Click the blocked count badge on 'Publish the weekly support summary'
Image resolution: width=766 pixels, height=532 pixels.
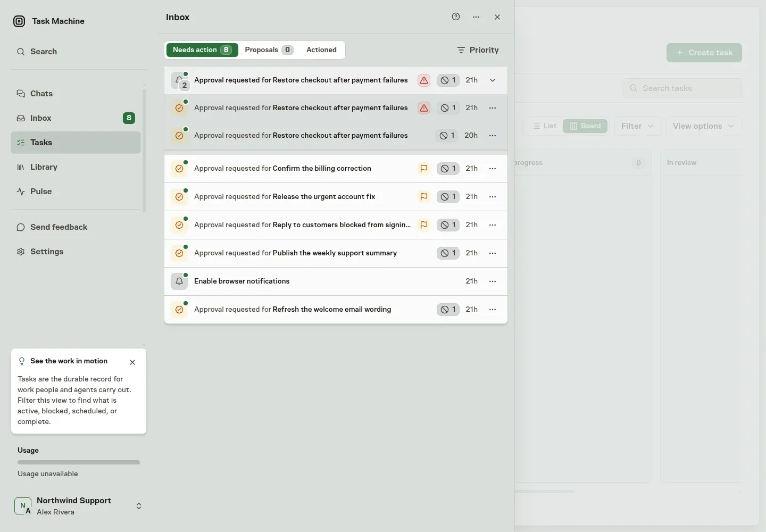pos(448,253)
